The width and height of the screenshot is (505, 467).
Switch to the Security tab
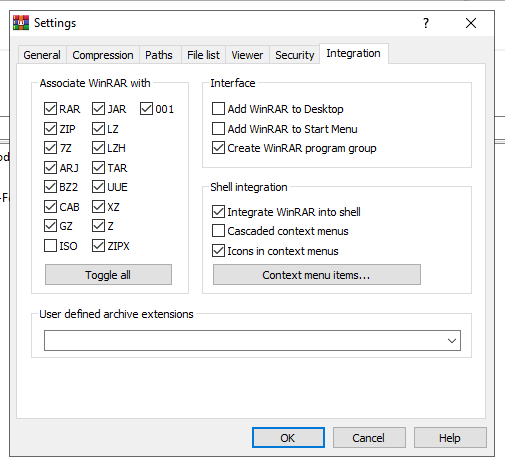[295, 55]
